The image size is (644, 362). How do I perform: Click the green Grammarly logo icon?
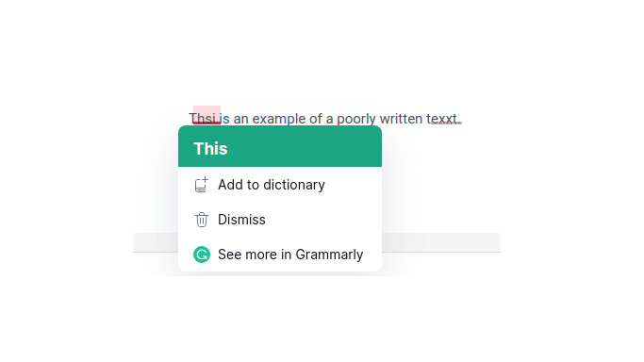click(202, 255)
